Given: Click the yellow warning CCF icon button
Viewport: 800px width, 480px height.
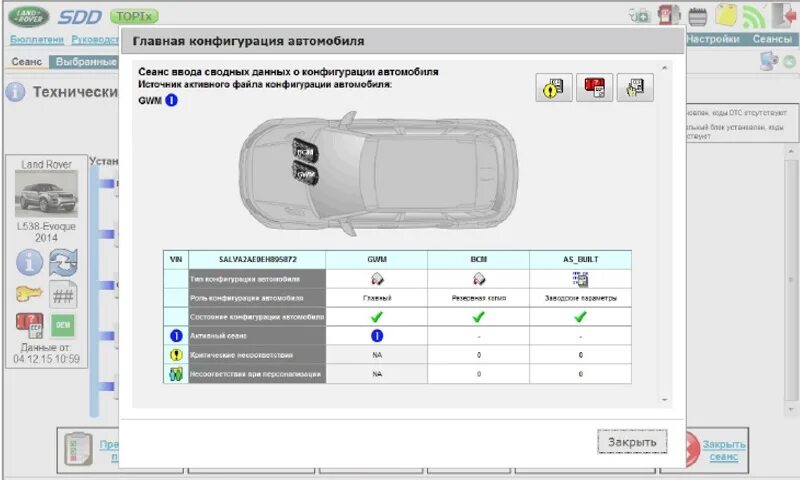Looking at the screenshot, I should (554, 88).
